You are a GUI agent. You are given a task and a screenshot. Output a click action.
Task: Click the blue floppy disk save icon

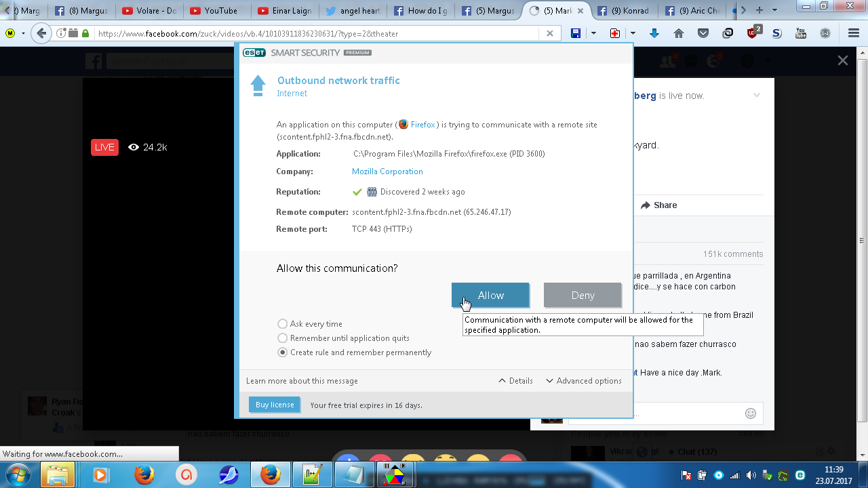pyautogui.click(x=576, y=33)
